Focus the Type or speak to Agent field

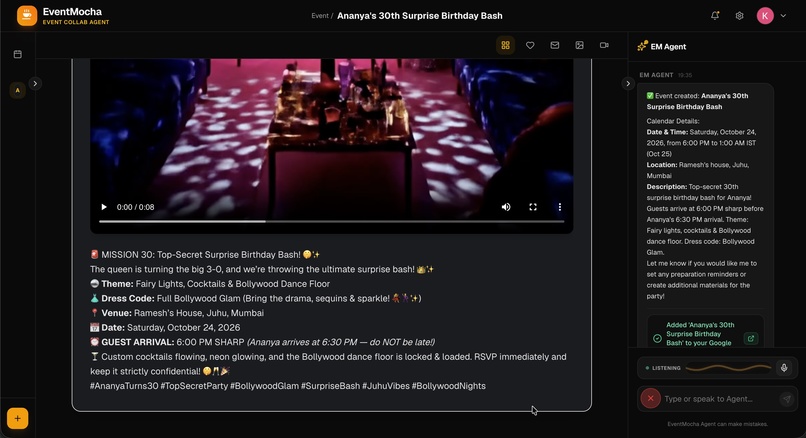click(x=720, y=399)
